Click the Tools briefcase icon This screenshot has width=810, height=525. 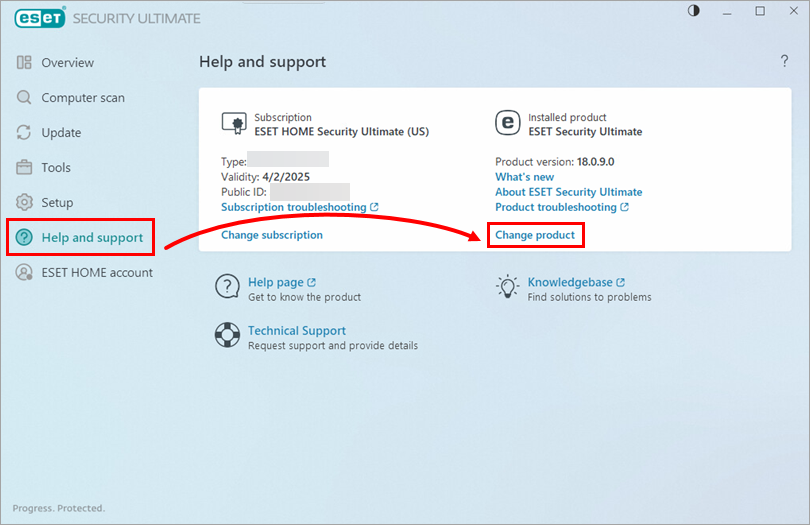[24, 167]
